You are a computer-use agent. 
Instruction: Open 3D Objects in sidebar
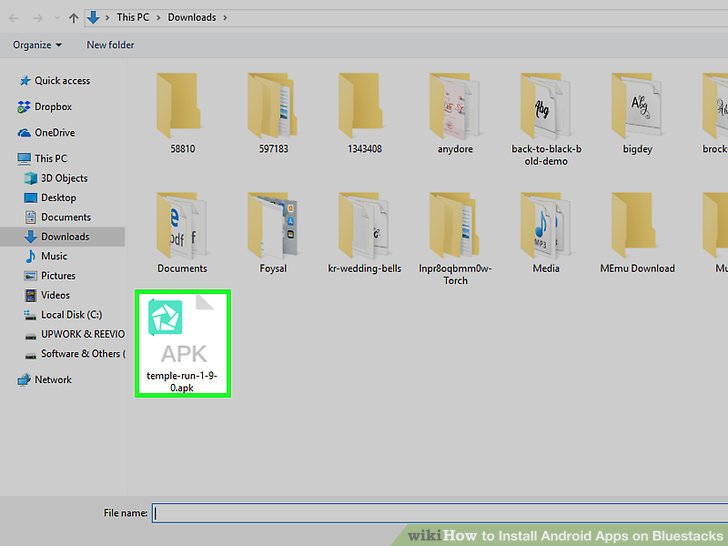coord(64,178)
